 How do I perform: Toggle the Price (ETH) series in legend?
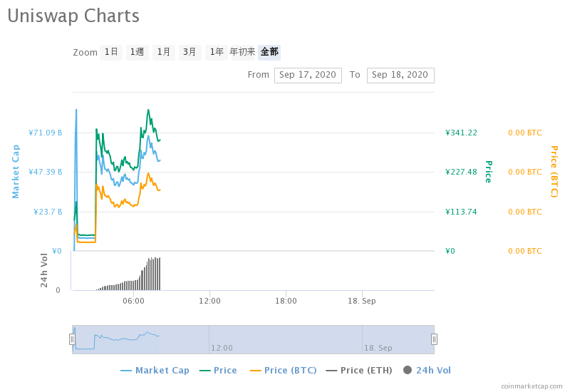click(359, 371)
